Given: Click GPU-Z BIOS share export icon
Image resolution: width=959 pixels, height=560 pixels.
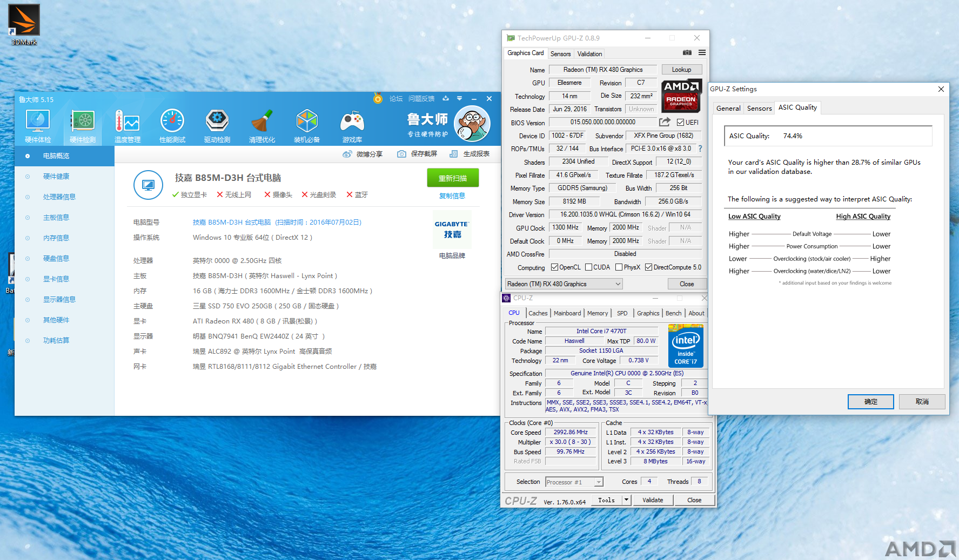Looking at the screenshot, I should click(x=665, y=122).
